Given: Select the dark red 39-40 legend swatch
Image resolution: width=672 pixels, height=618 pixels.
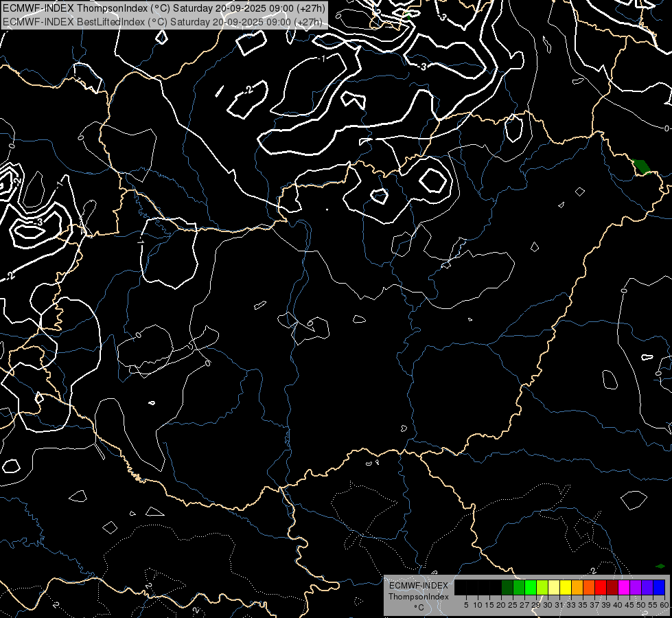Looking at the screenshot, I should pos(612,587).
